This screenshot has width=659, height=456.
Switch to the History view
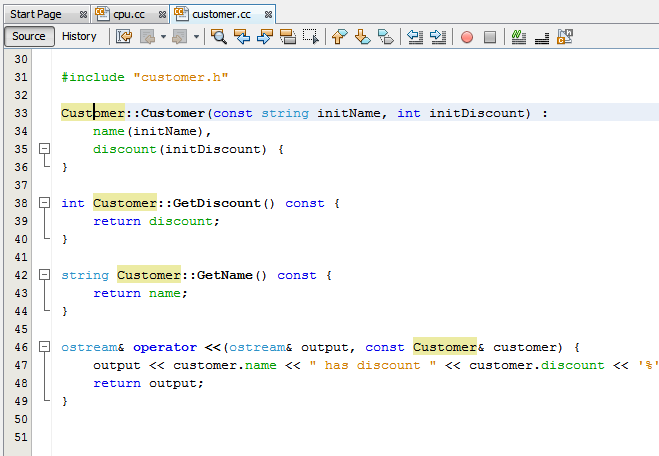click(x=79, y=37)
